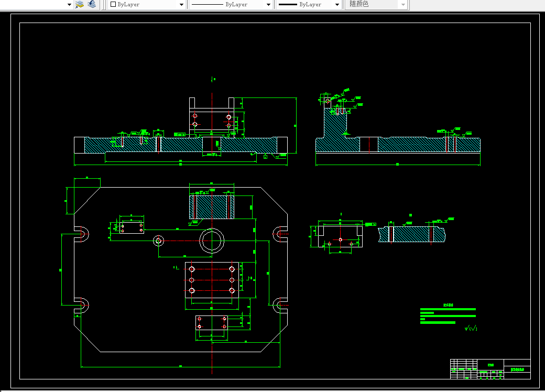Viewport: 545px width, 392px height.
Task: Select the upper-left U-shaped slot of plate
Action: pyautogui.click(x=82, y=234)
